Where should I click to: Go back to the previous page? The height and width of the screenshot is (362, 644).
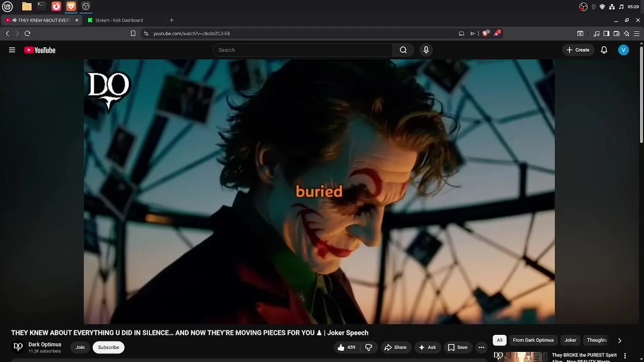coord(7,33)
